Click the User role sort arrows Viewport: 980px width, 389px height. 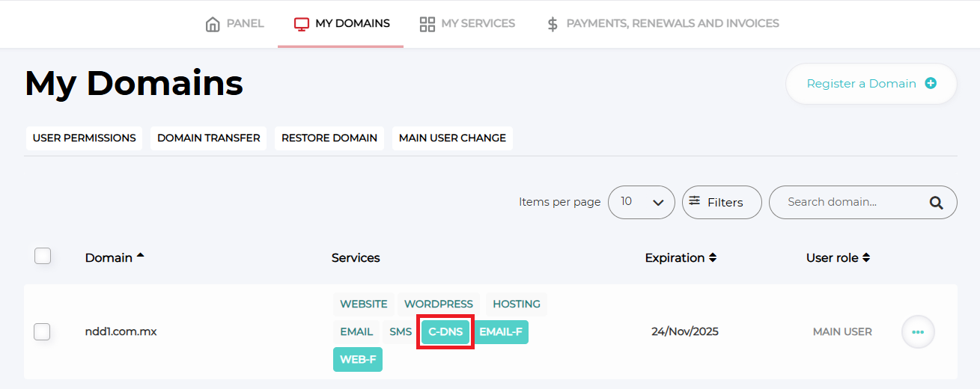[866, 257]
